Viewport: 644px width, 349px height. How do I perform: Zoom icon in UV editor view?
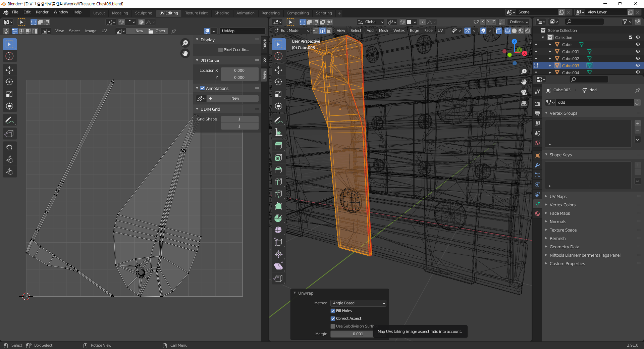[x=185, y=43]
